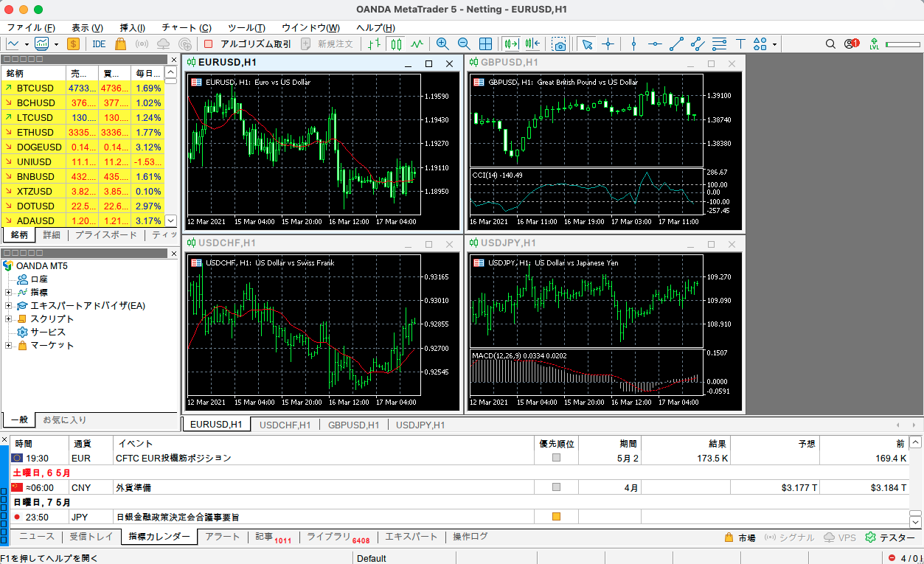Take a chart screenshot with camera icon
This screenshot has width=924, height=564.
coord(559,44)
